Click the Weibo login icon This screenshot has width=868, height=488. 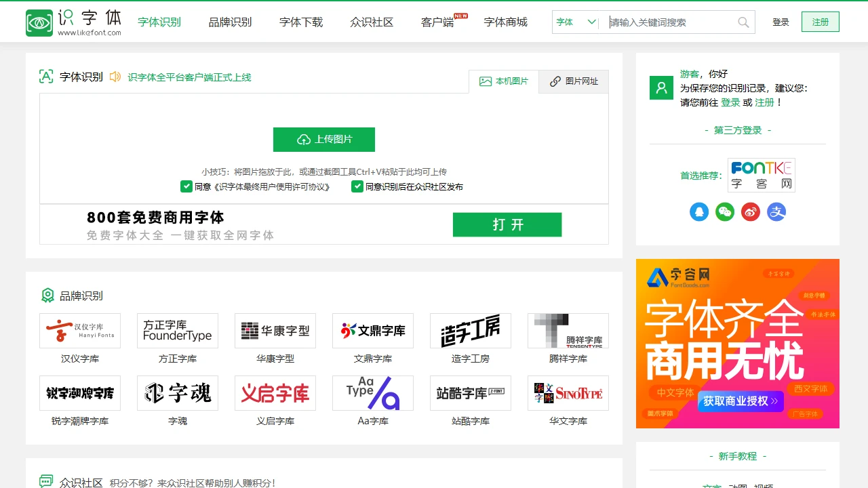point(751,211)
